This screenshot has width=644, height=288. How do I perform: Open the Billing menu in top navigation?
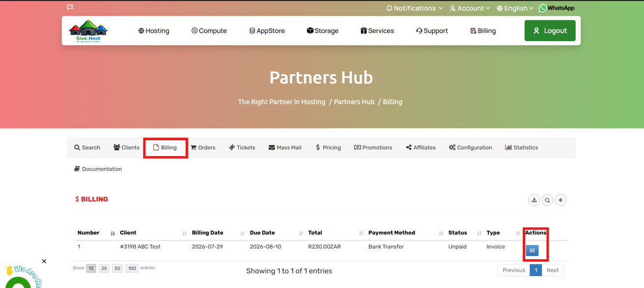pyautogui.click(x=483, y=30)
